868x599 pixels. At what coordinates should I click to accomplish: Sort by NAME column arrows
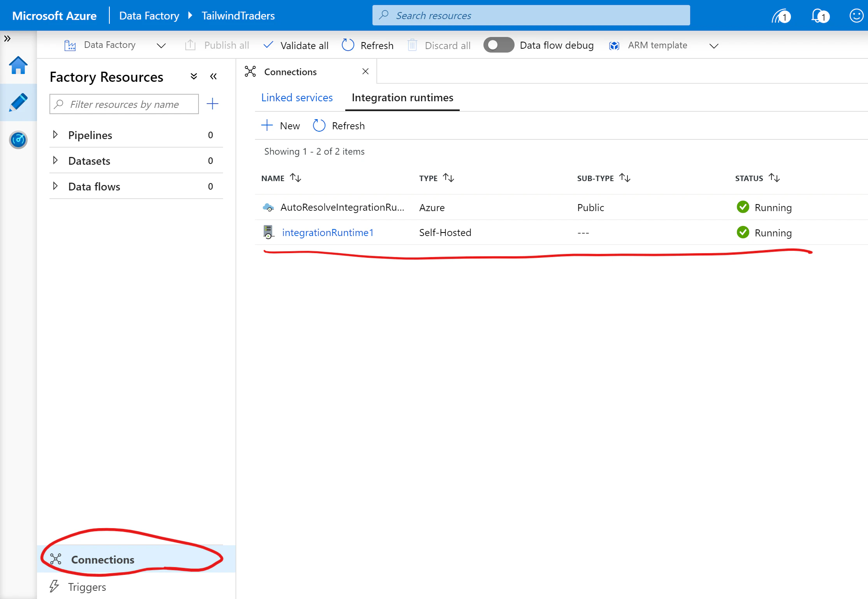[295, 178]
